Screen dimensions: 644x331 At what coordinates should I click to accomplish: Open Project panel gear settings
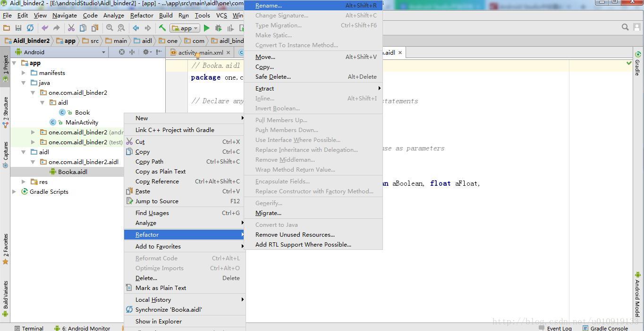click(x=147, y=52)
